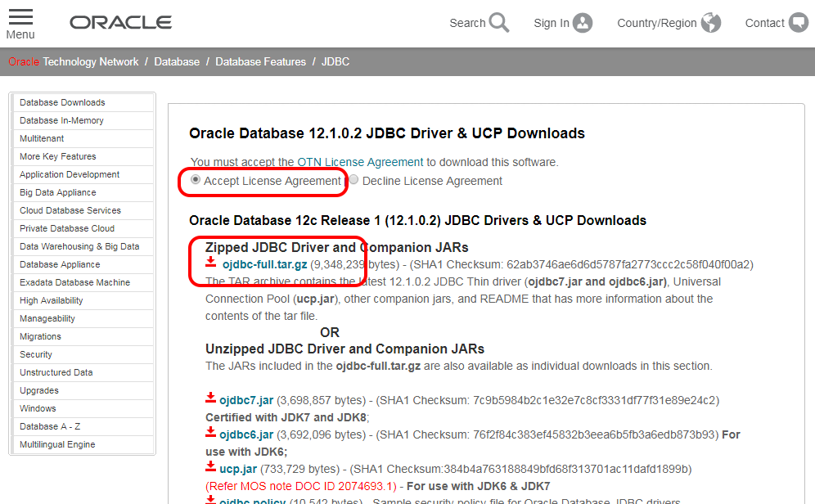815x504 pixels.
Task: Click the Search magnifier icon
Action: coord(499,23)
